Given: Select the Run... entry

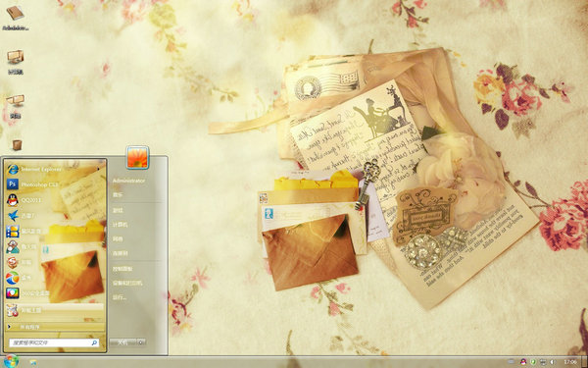Looking at the screenshot, I should pyautogui.click(x=120, y=297).
